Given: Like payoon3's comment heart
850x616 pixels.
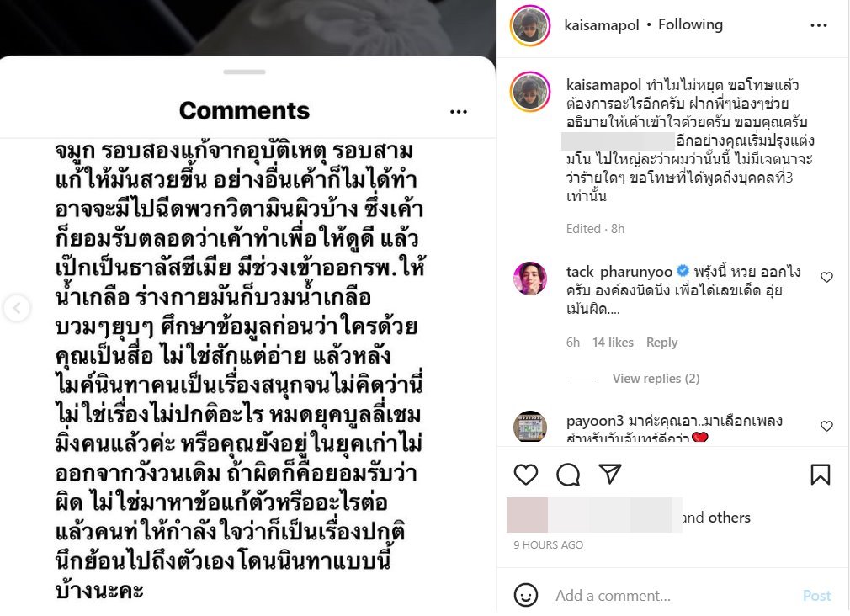Looking at the screenshot, I should pyautogui.click(x=826, y=426).
